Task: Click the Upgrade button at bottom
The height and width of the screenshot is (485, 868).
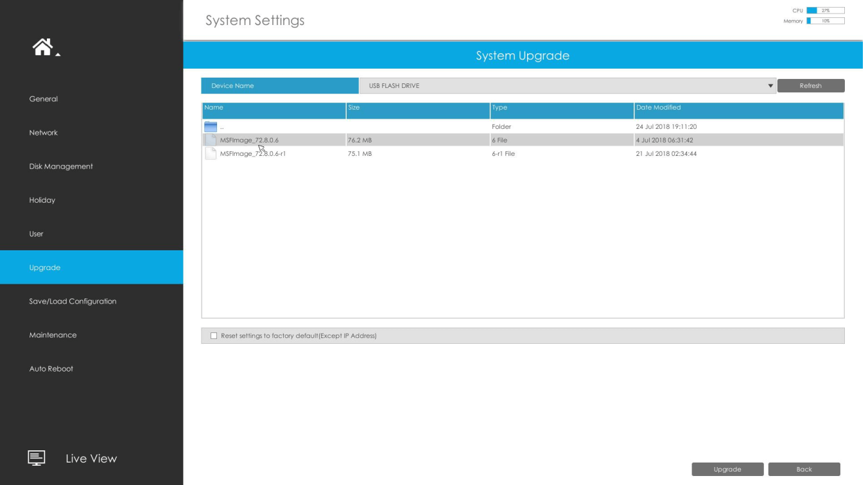Action: pos(727,470)
